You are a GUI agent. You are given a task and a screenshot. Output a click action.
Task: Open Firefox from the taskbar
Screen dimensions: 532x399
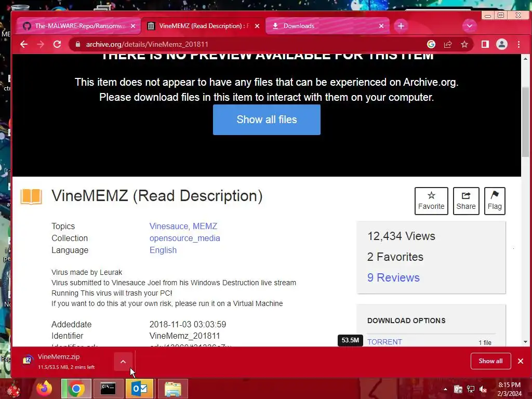(x=45, y=389)
